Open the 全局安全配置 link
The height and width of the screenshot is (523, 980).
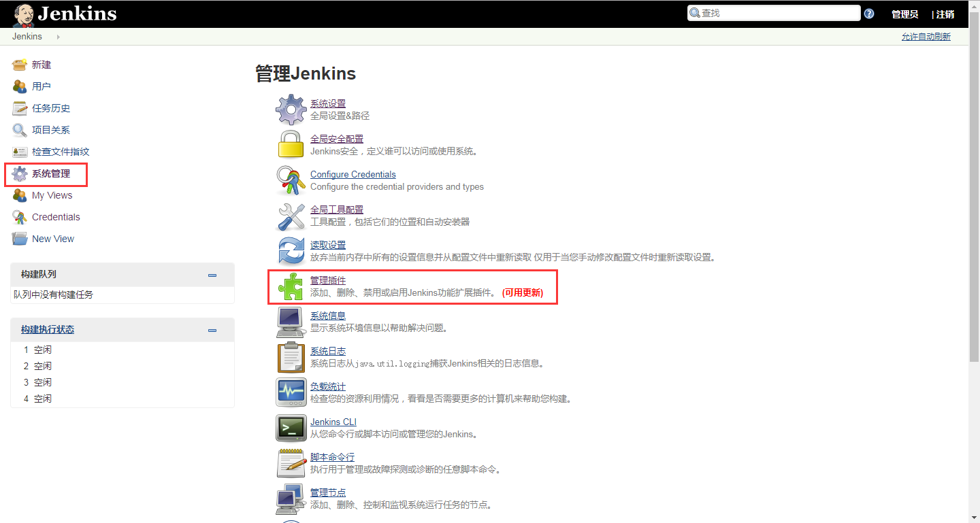tap(337, 139)
